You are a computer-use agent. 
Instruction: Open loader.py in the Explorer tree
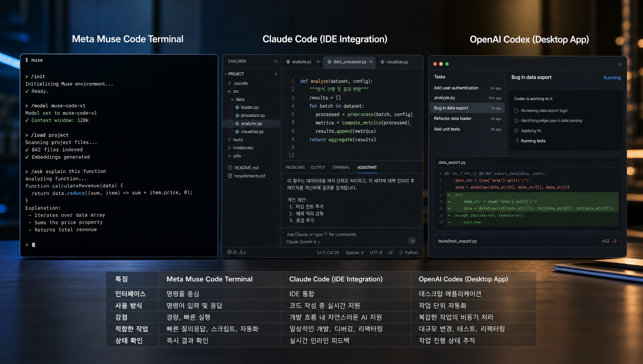[249, 107]
